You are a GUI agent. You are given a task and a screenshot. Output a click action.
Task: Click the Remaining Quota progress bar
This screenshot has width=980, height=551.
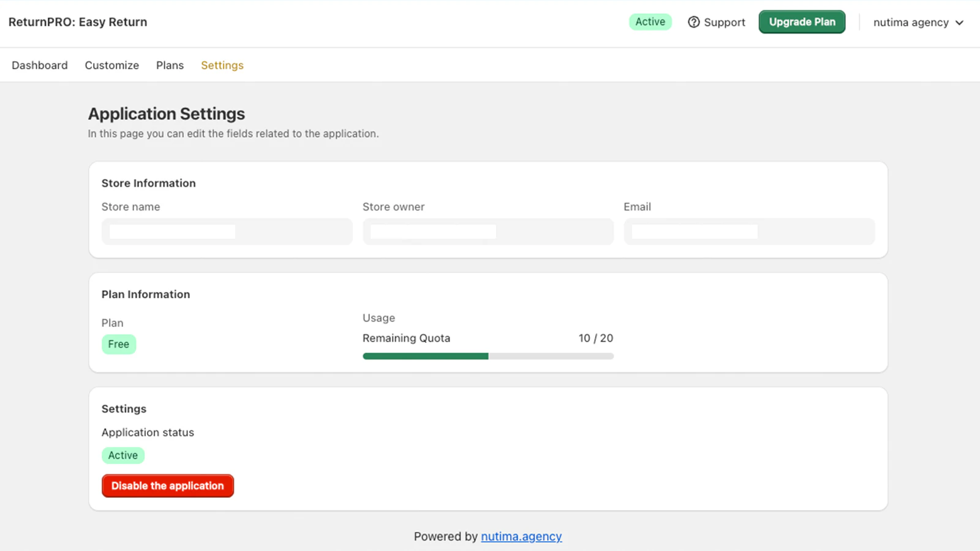pos(488,356)
